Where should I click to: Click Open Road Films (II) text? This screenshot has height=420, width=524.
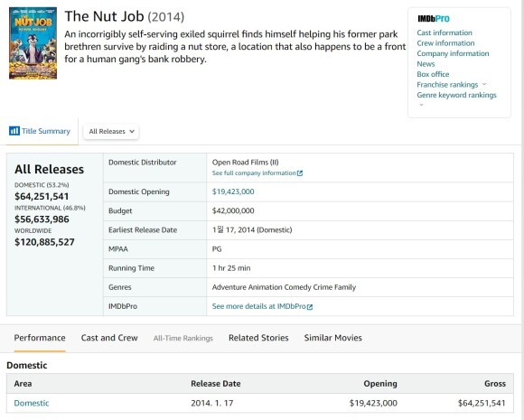point(246,163)
